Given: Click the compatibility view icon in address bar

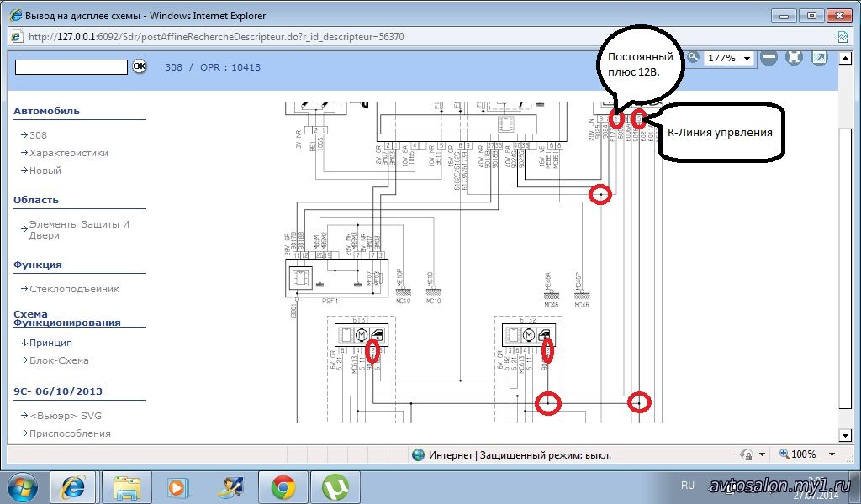Looking at the screenshot, I should coord(842,37).
